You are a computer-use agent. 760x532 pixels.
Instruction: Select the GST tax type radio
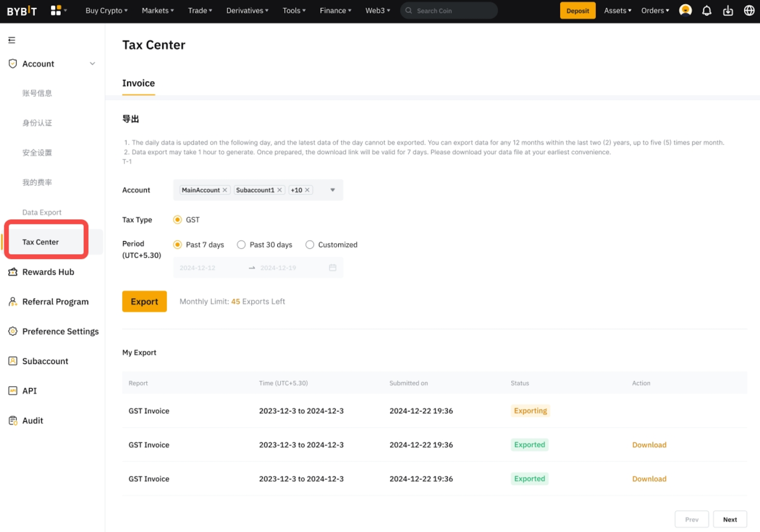click(x=178, y=220)
